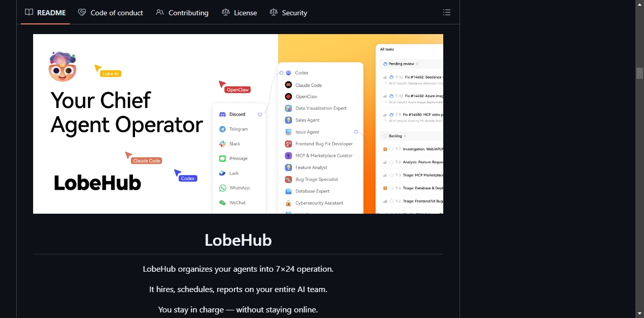
Task: Click the scrollbar up arrow
Action: click(639, 4)
